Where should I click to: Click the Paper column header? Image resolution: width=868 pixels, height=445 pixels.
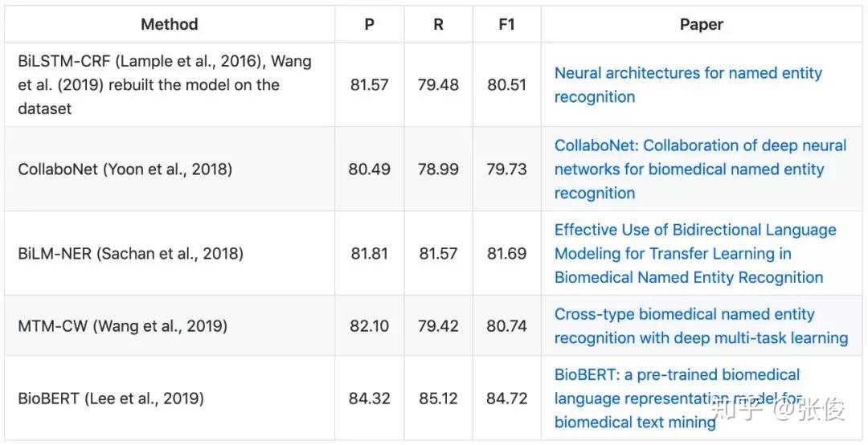(x=701, y=24)
